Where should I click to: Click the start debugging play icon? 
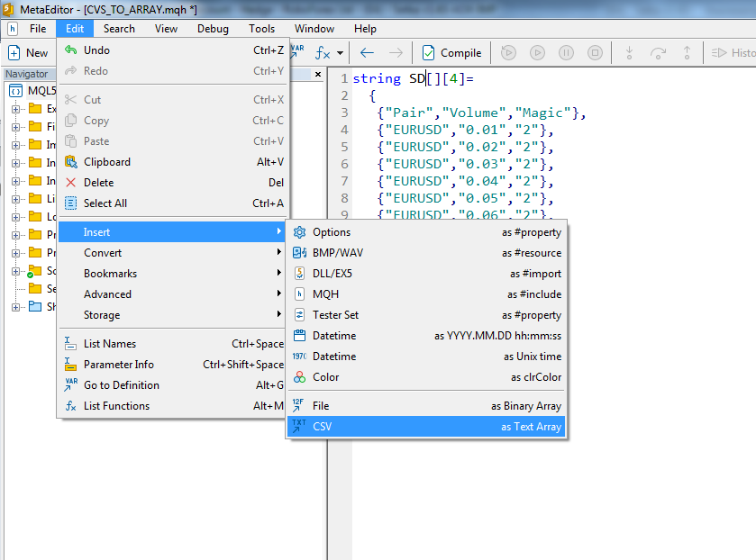pos(537,52)
